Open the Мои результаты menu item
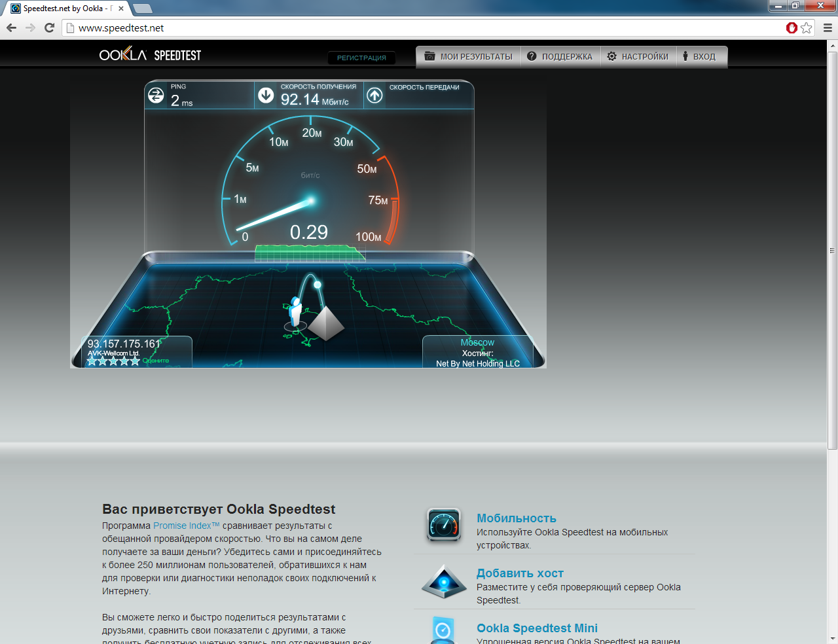Image resolution: width=838 pixels, height=644 pixels. tap(469, 56)
